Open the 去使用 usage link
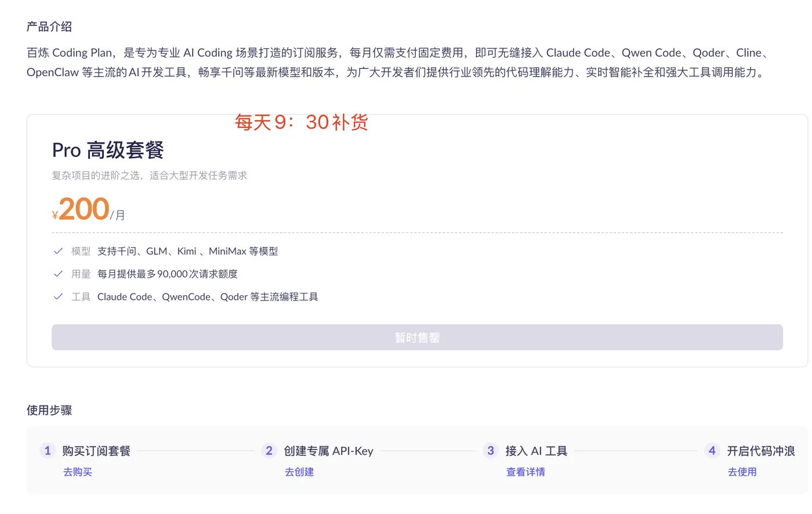 tap(742, 472)
